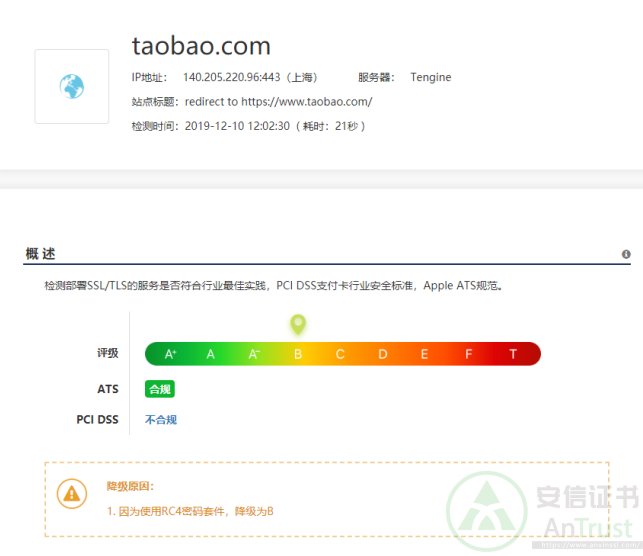Click the redirect to https://www.taobao.com/ title
The width and height of the screenshot is (643, 556).
coord(279,102)
